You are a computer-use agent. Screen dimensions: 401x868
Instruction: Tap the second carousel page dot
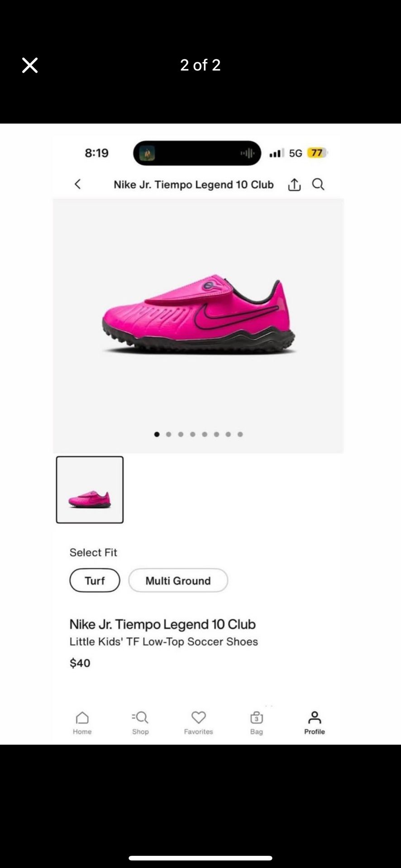pos(169,434)
